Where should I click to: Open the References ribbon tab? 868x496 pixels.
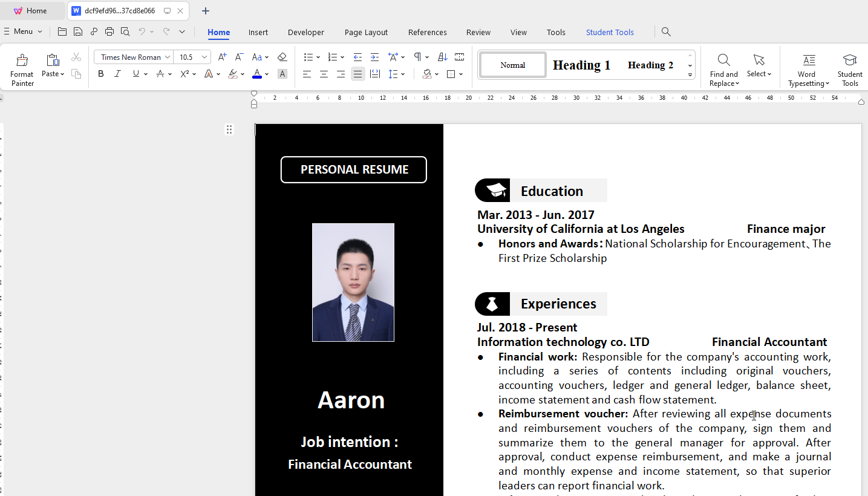(428, 32)
